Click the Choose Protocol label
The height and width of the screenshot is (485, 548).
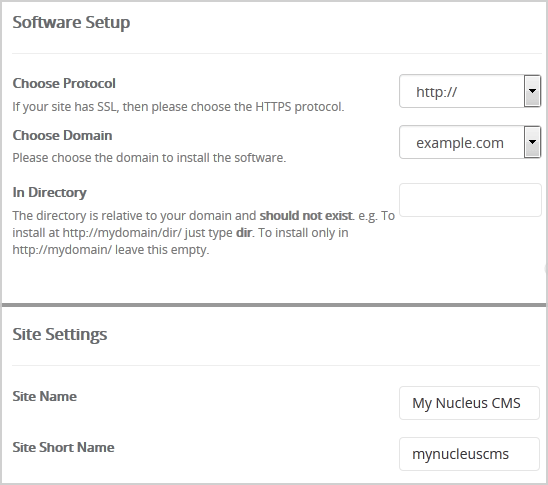(64, 84)
